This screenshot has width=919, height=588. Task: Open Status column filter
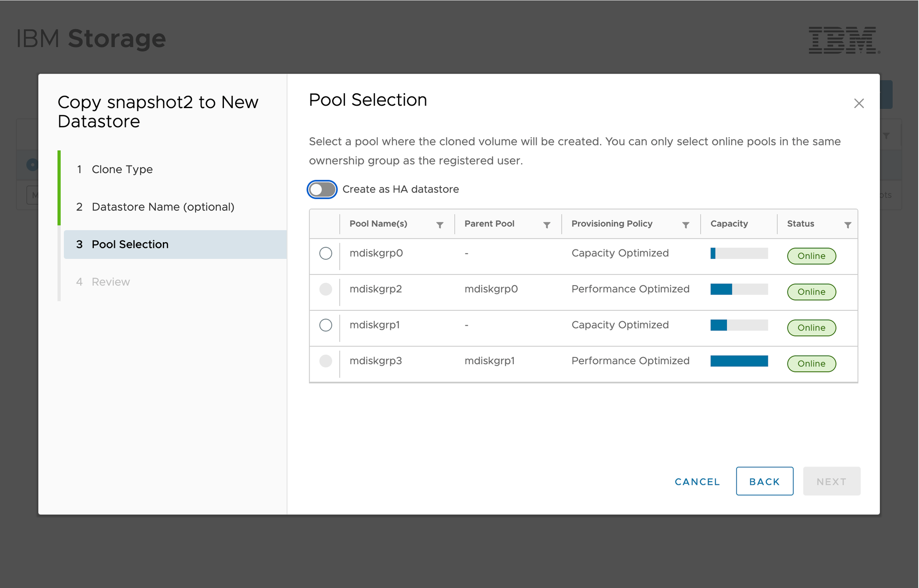coord(848,225)
